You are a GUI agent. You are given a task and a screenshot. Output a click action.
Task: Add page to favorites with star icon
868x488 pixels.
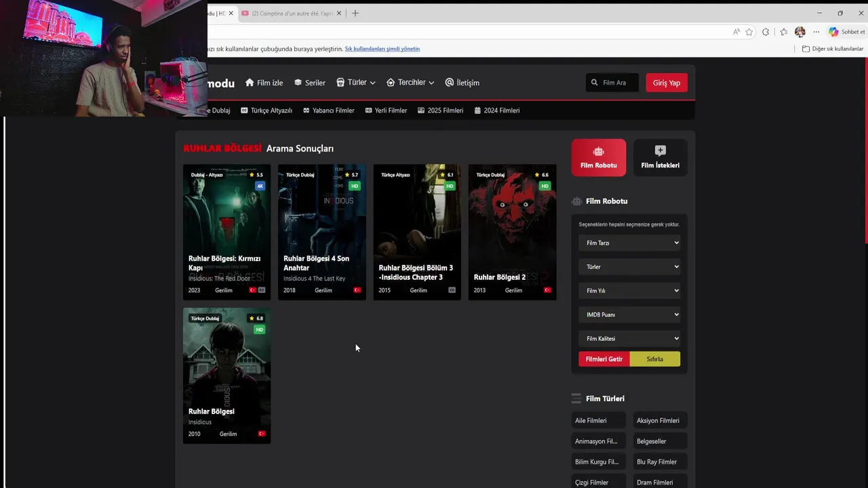pyautogui.click(x=749, y=32)
